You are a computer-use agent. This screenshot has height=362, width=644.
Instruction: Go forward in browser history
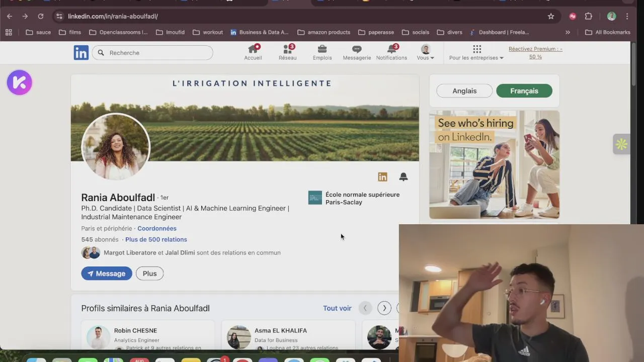coord(25,16)
